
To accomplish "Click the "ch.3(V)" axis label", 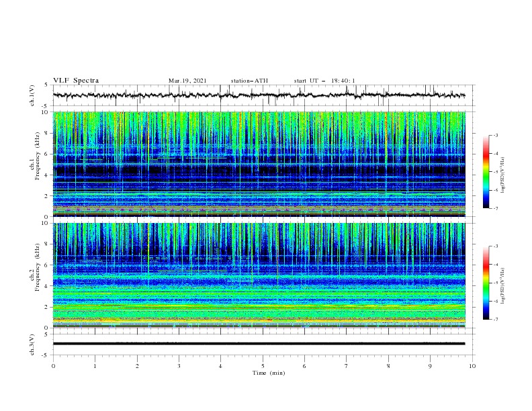I will pyautogui.click(x=32, y=345).
